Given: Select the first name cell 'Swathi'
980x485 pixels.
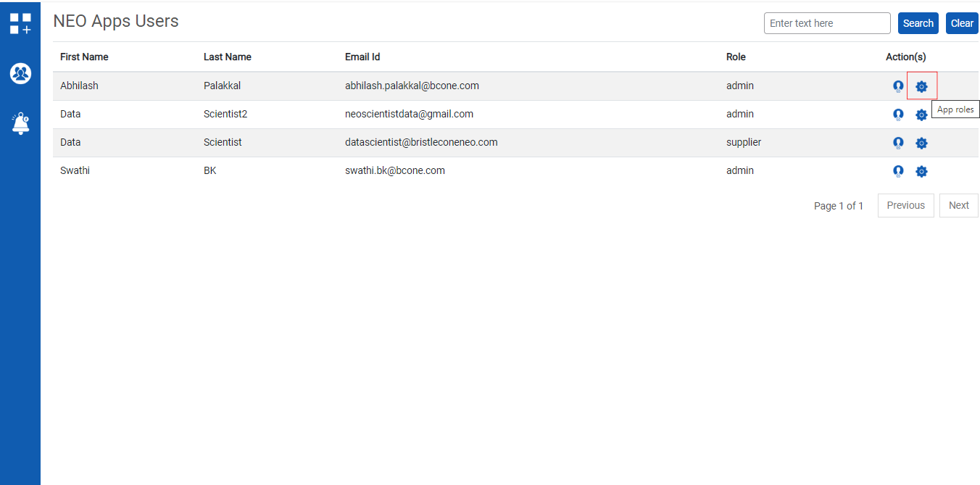Looking at the screenshot, I should click(75, 170).
